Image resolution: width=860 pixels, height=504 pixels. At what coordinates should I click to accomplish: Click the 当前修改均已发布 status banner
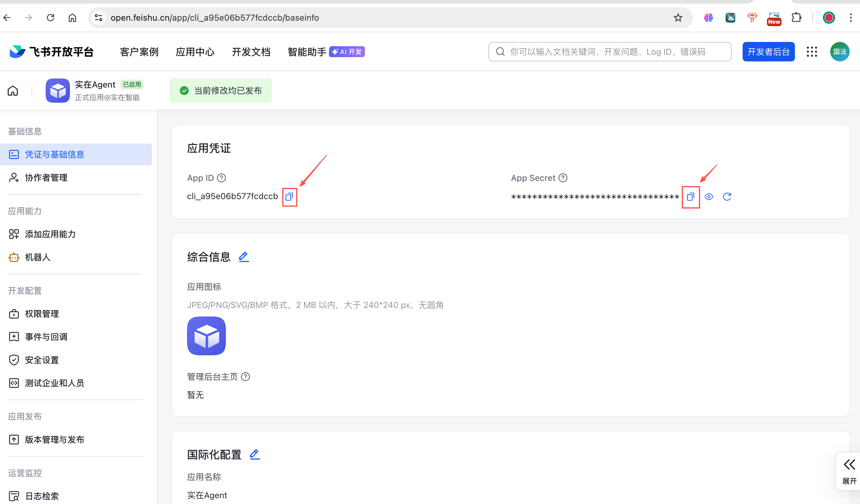(221, 90)
